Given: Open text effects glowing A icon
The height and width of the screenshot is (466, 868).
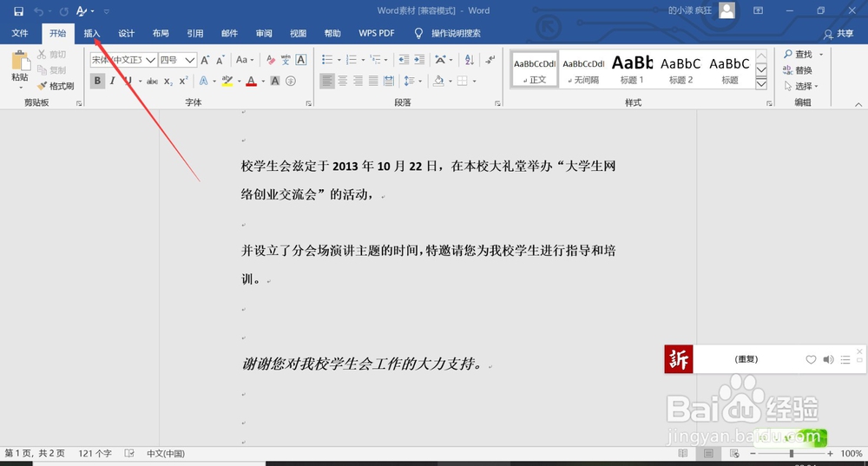Looking at the screenshot, I should [x=204, y=82].
